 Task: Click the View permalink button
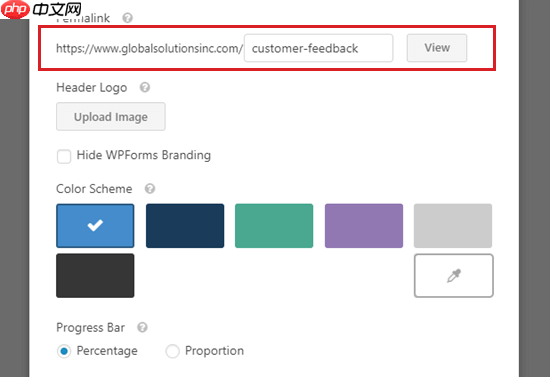437,48
